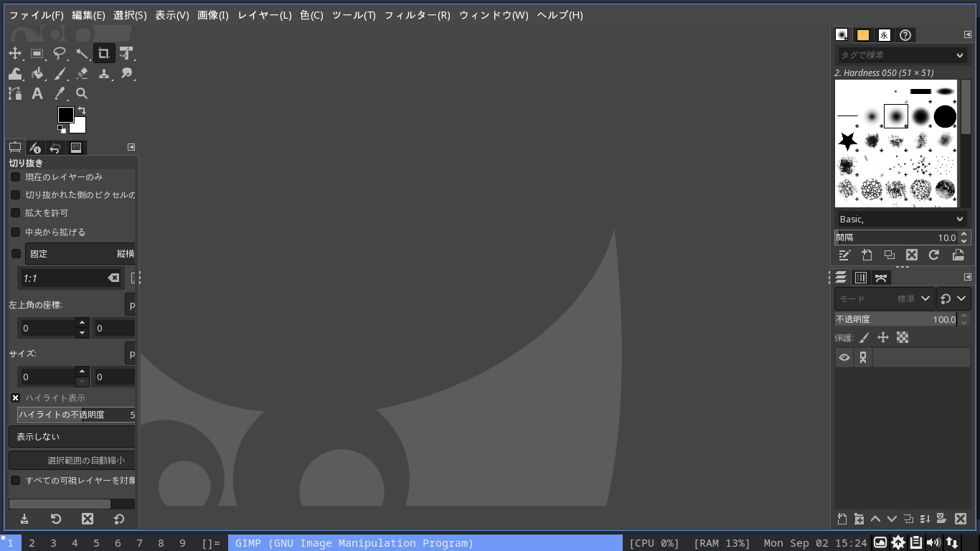This screenshot has height=551, width=980.
Task: Save tool preset from tool options footer
Action: (x=24, y=519)
